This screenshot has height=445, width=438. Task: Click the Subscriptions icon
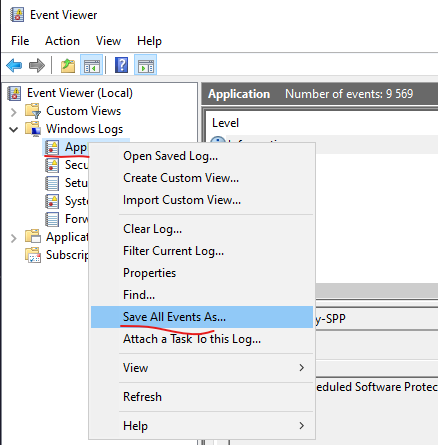coord(33,255)
